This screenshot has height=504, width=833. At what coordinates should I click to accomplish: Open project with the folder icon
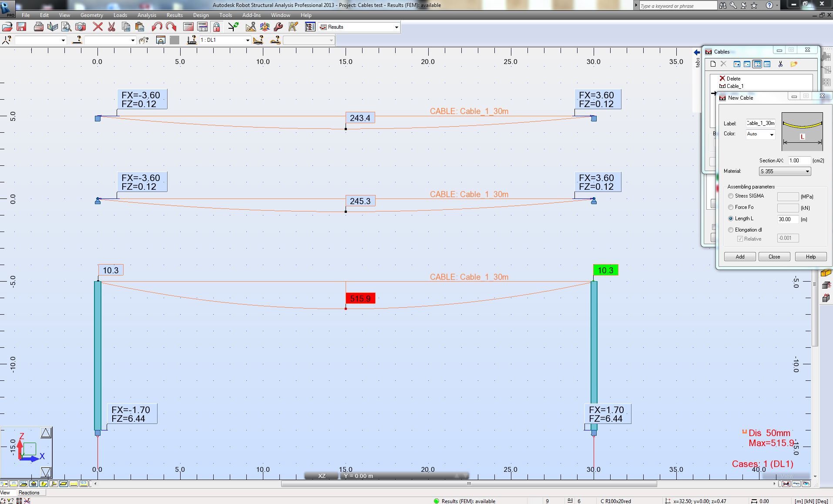pos(7,27)
